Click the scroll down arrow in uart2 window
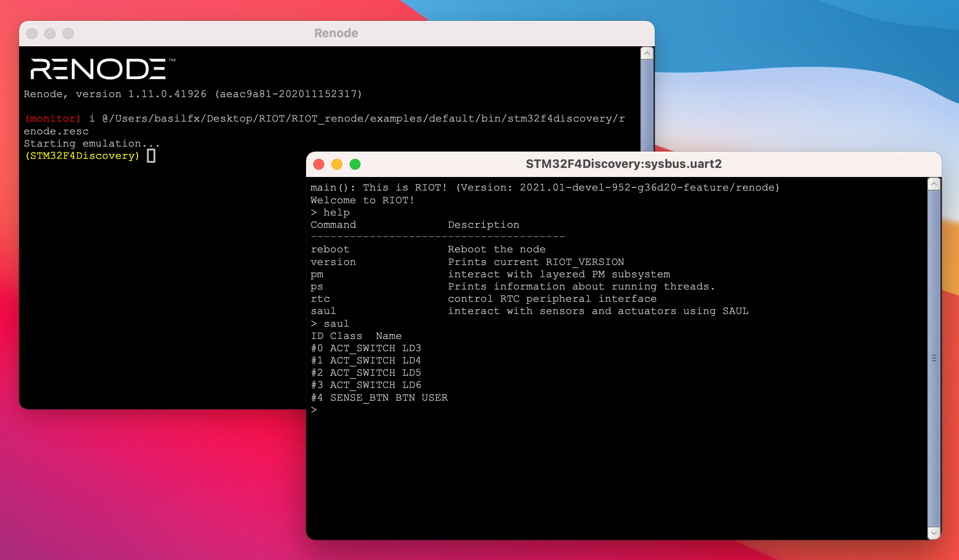The width and height of the screenshot is (959, 560). pos(934,533)
